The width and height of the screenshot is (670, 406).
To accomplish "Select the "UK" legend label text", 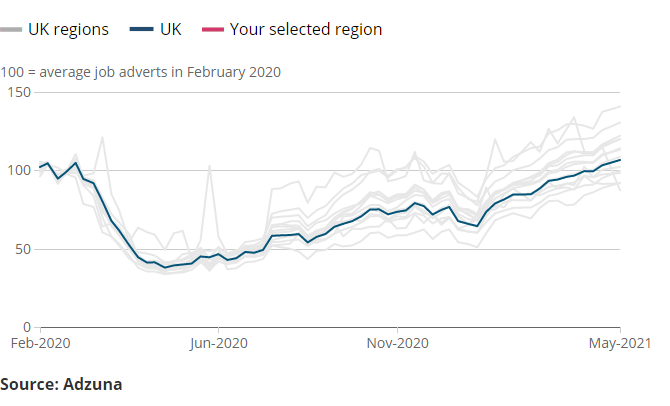I will pyautogui.click(x=171, y=29).
